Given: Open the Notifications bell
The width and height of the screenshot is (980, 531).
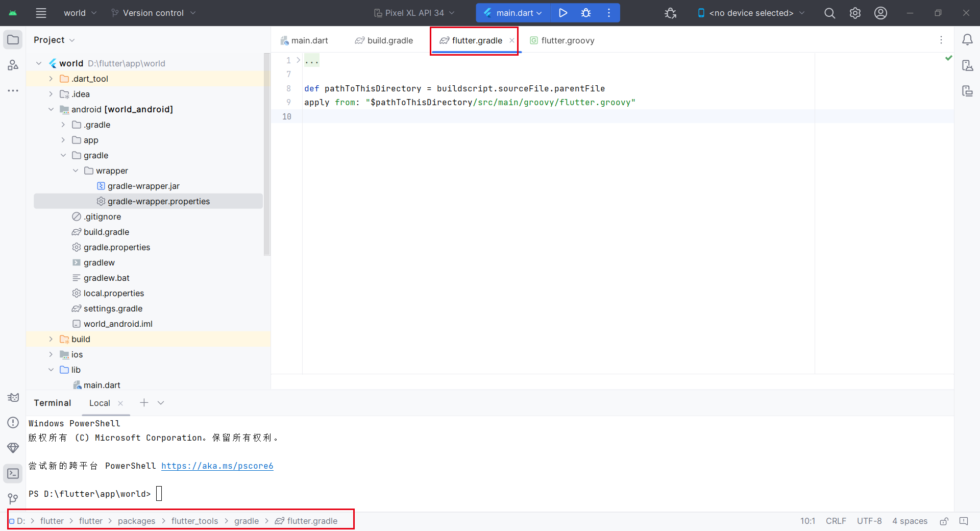Looking at the screenshot, I should (967, 40).
